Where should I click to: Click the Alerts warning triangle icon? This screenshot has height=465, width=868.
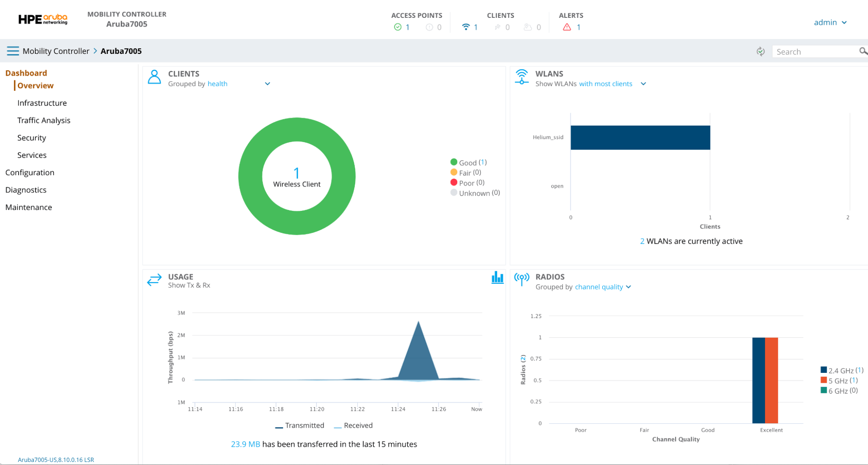point(567,27)
